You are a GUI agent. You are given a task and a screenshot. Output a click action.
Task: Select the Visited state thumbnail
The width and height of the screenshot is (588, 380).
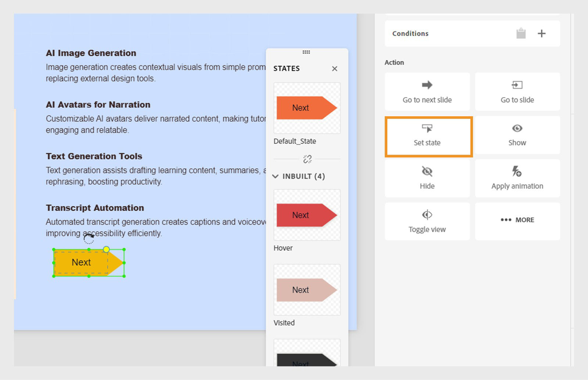click(307, 290)
